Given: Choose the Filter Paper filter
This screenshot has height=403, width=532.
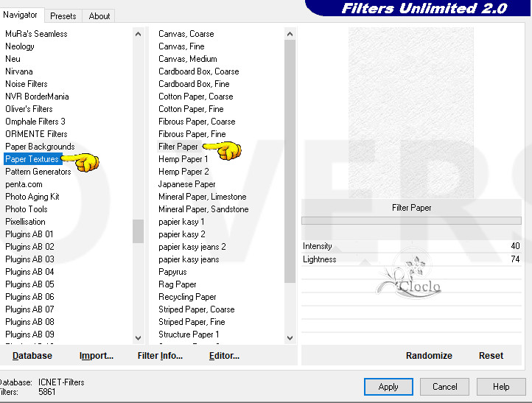Looking at the screenshot, I should click(x=178, y=147).
